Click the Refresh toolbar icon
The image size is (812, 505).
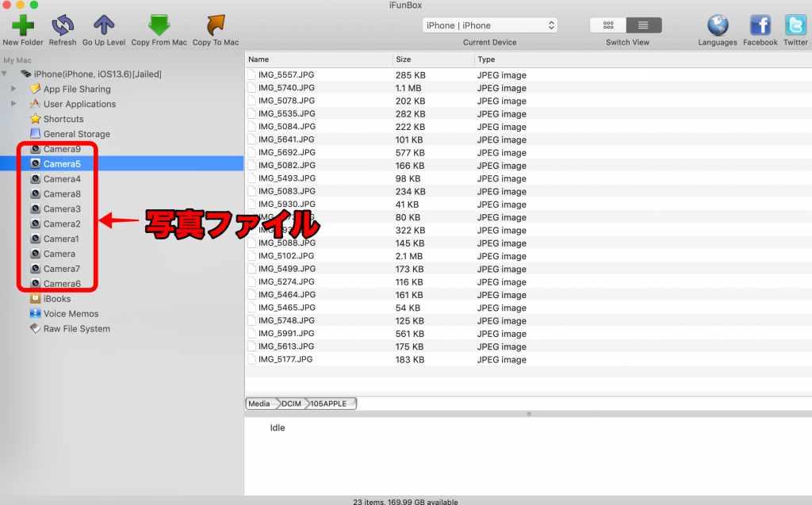[x=63, y=25]
